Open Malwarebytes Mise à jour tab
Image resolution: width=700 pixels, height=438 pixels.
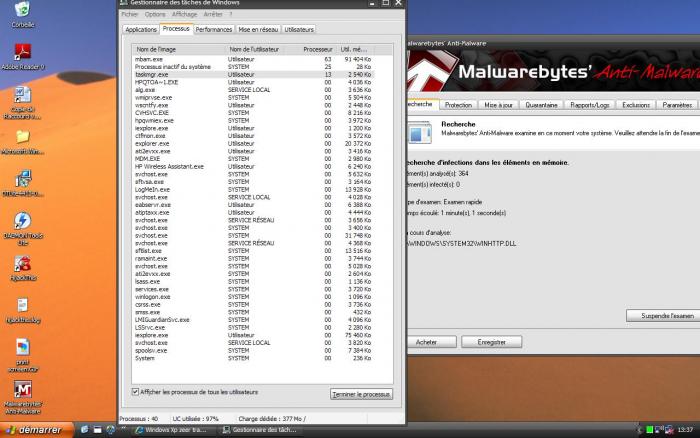[498, 105]
